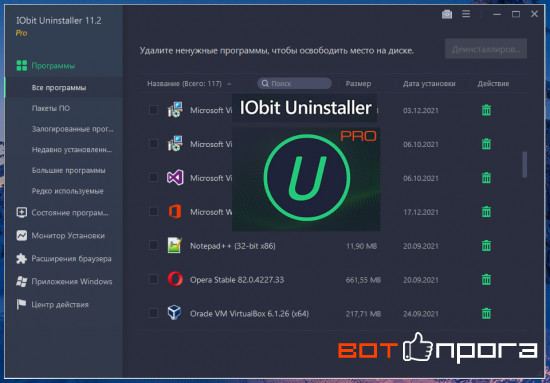Viewport: 550px width, 383px height.
Task: Click the yellow Pro label under title
Action: 21,33
